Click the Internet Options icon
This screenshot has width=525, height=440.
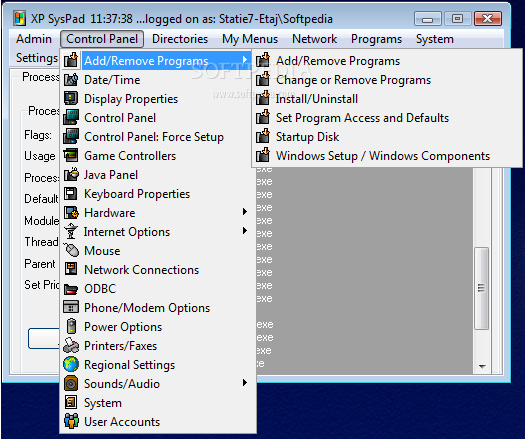(71, 231)
